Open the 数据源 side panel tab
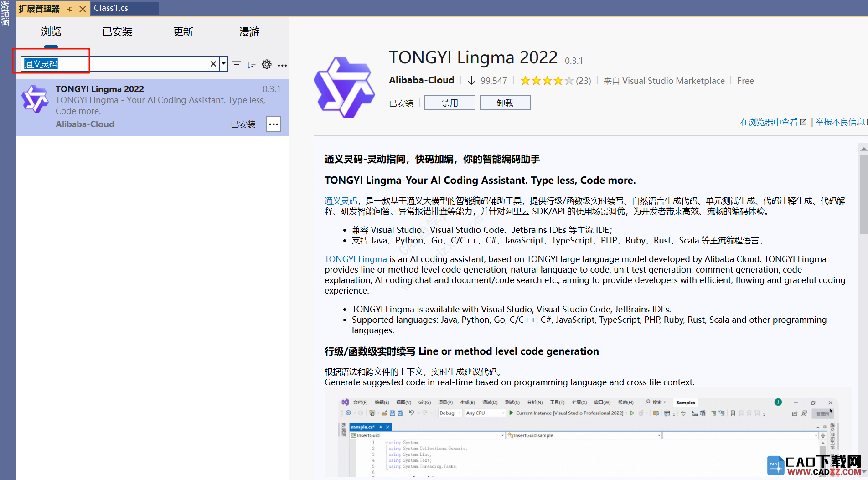The width and height of the screenshot is (868, 480). pyautogui.click(x=5, y=13)
